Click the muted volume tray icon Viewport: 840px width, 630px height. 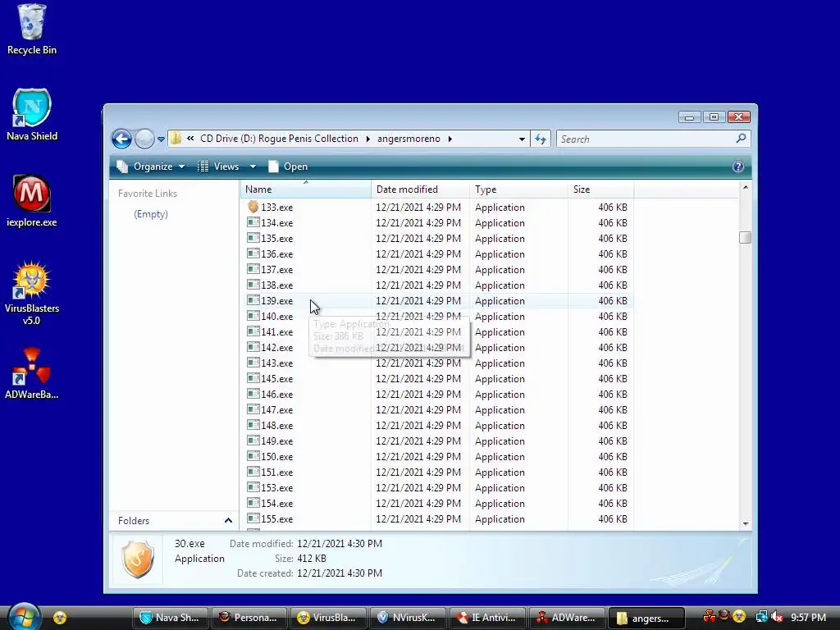pyautogui.click(x=778, y=617)
